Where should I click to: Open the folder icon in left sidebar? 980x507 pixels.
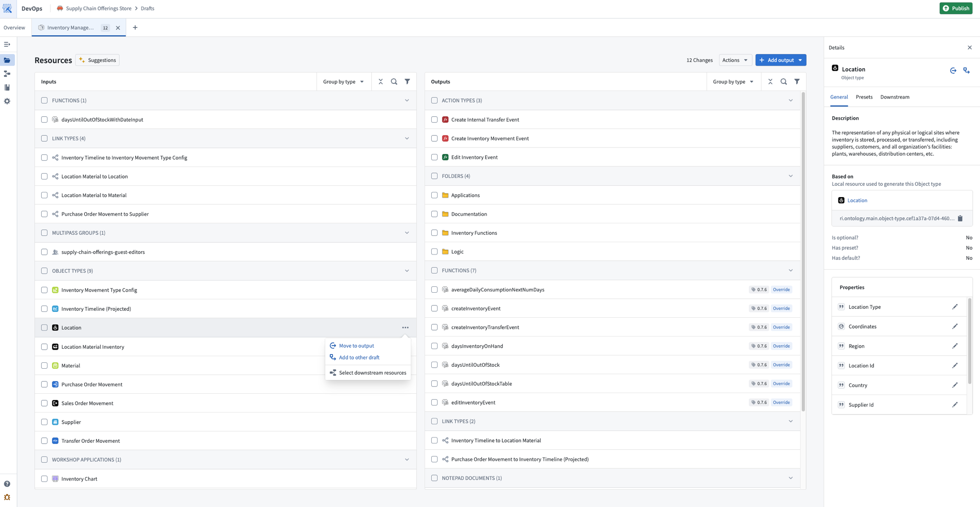[7, 60]
